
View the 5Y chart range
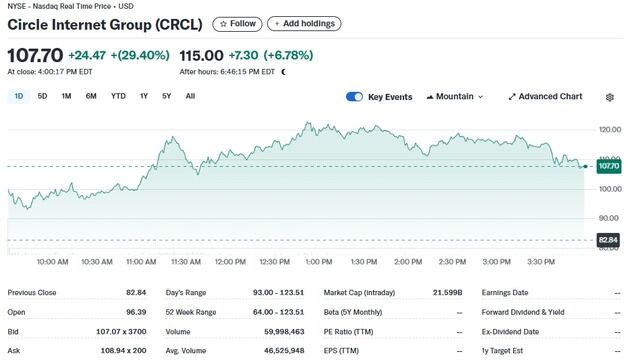(x=167, y=96)
